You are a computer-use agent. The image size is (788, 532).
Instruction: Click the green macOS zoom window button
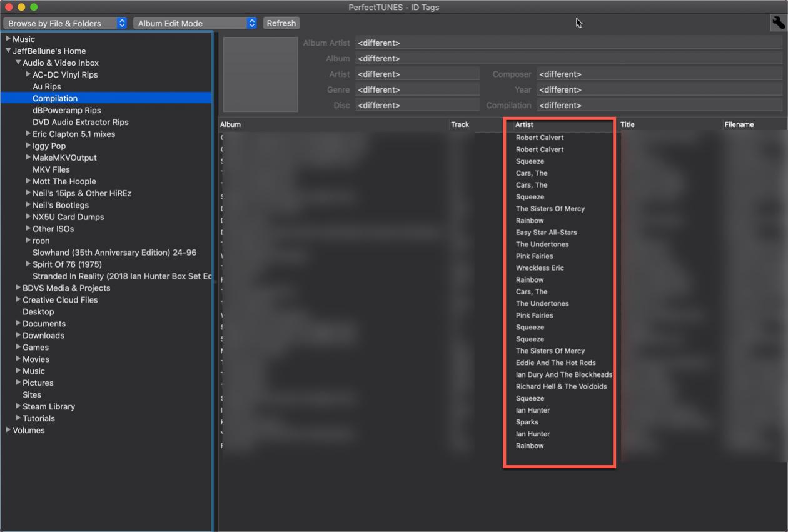pyautogui.click(x=34, y=7)
